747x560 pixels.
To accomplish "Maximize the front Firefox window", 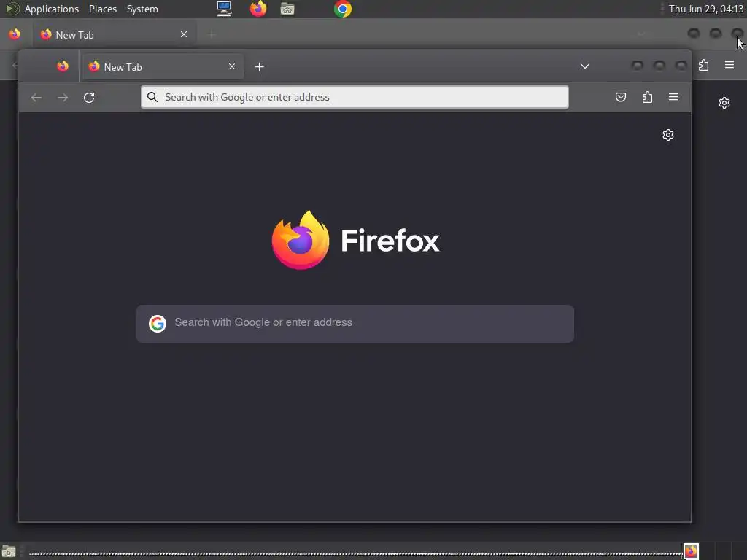I will coord(659,66).
